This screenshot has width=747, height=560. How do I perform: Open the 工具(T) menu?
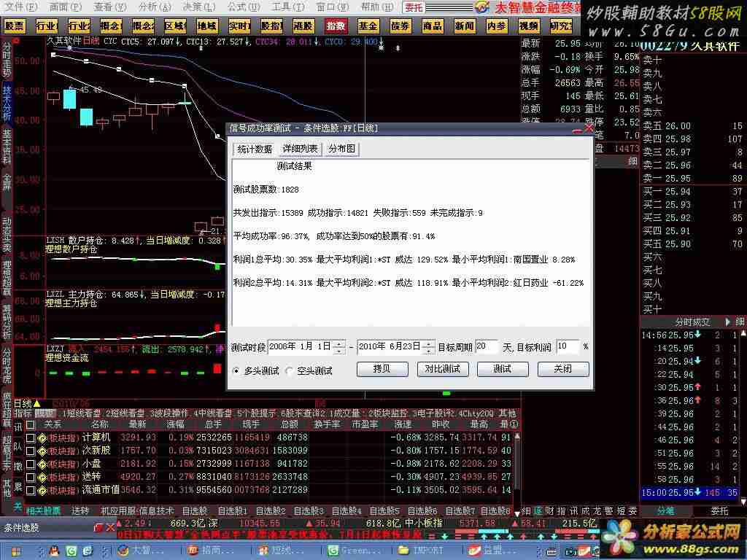[x=288, y=7]
